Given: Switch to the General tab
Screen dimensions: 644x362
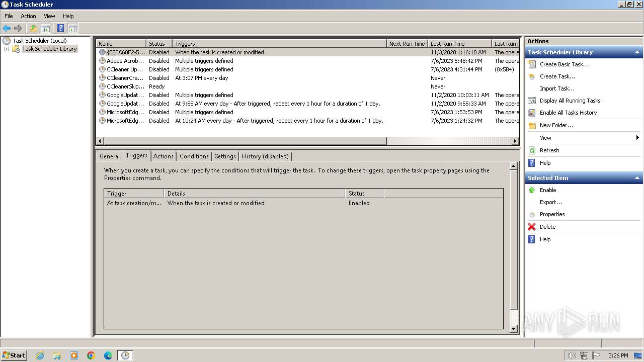Looking at the screenshot, I should [110, 156].
